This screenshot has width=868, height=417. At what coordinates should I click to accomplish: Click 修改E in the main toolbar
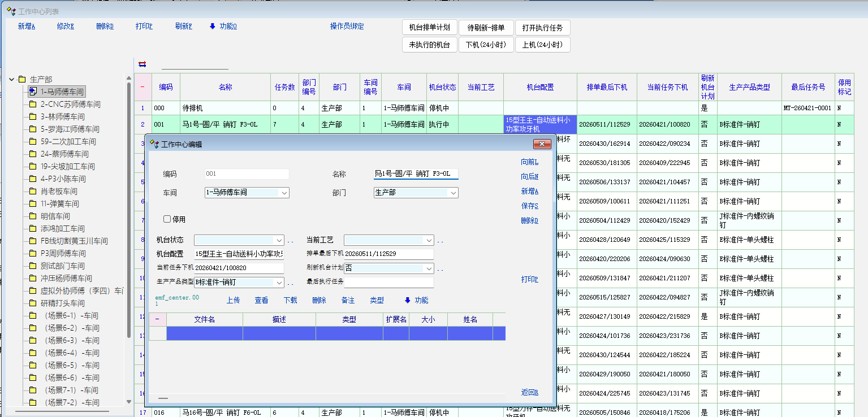tap(65, 26)
